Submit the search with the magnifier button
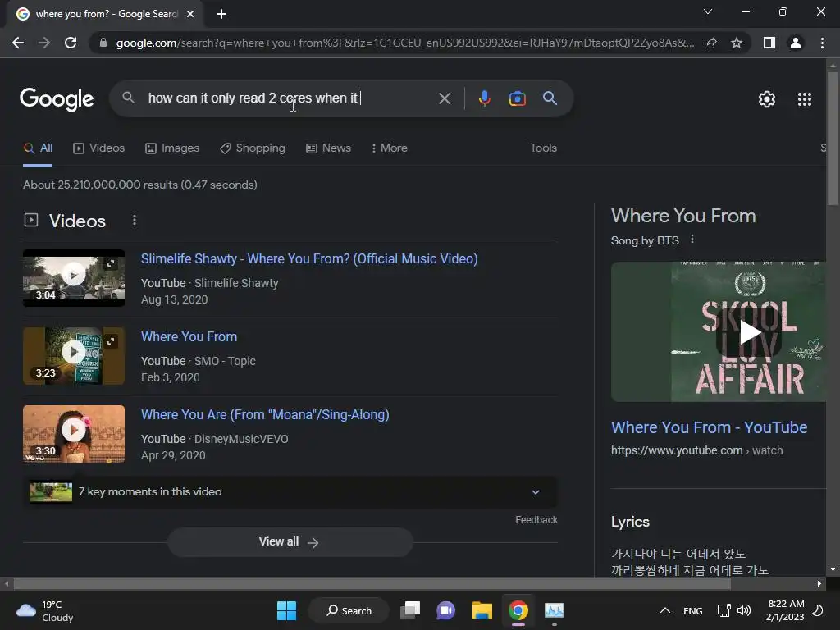840x630 pixels. click(550, 98)
